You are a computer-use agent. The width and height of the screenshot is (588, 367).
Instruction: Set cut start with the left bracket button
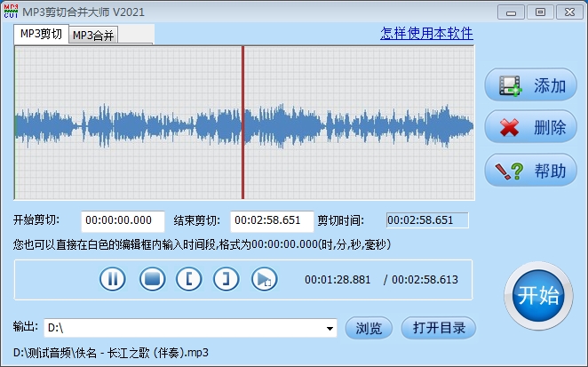coord(188,279)
